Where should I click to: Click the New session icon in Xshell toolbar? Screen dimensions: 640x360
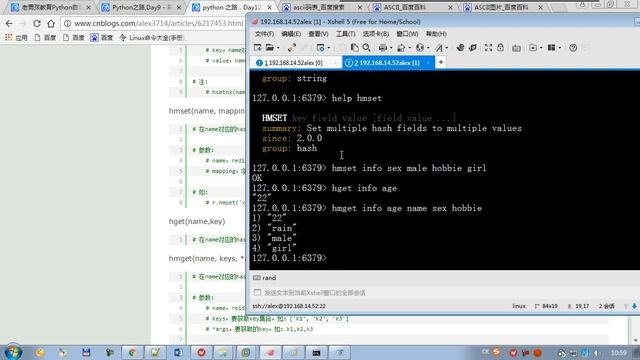tap(258, 48)
